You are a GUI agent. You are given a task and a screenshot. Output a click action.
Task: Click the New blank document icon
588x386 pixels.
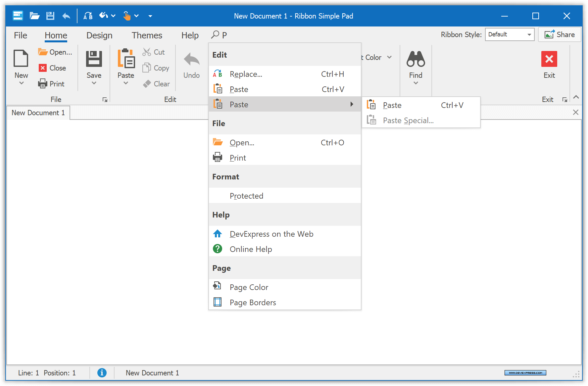21,59
